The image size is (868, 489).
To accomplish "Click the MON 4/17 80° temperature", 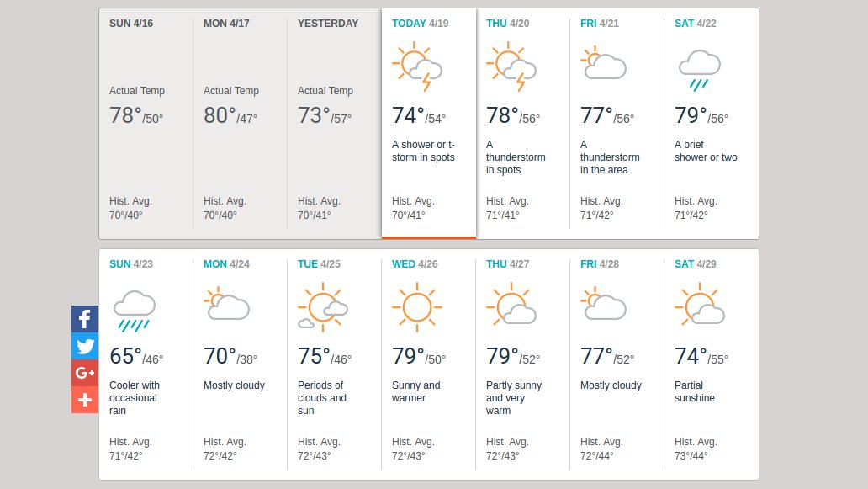I will (x=220, y=115).
